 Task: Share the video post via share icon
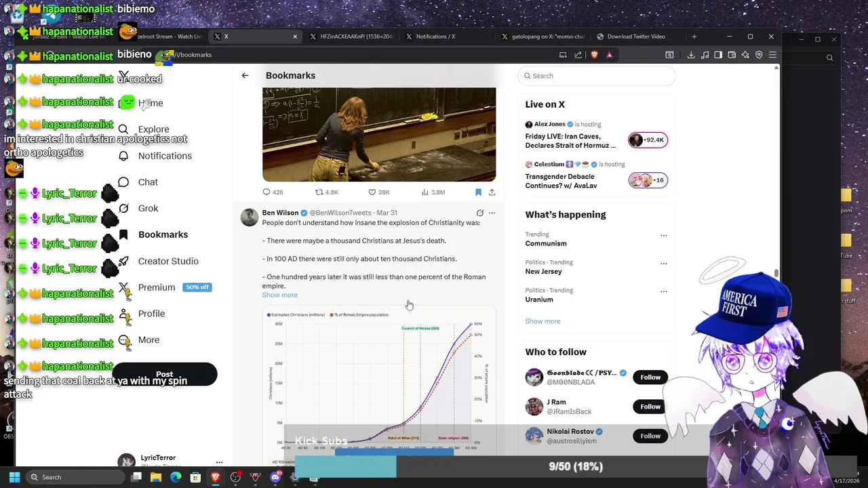[492, 192]
